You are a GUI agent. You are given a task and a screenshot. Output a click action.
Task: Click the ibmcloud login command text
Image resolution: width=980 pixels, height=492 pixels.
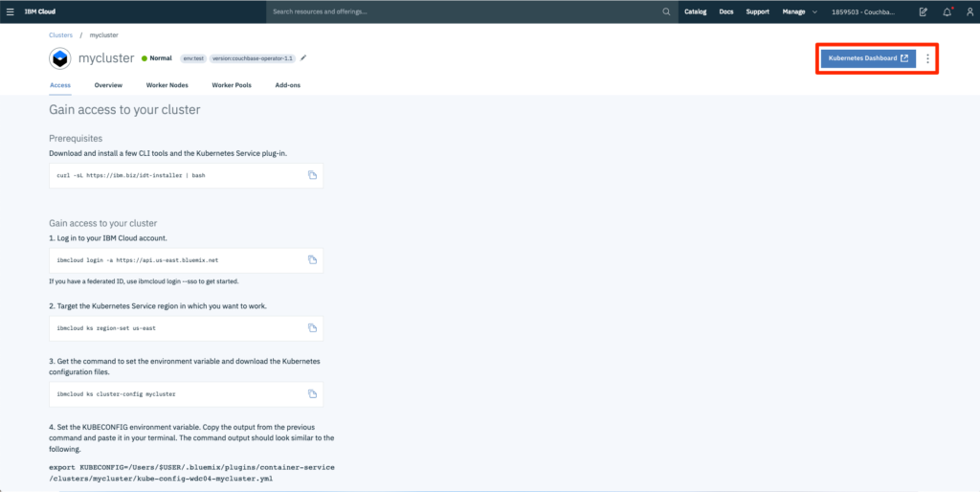[138, 260]
